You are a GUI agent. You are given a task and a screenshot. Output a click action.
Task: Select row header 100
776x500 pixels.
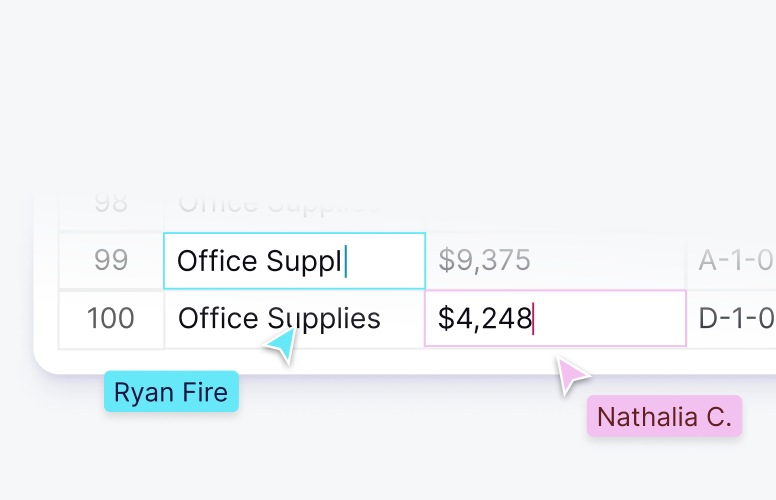[x=111, y=319]
